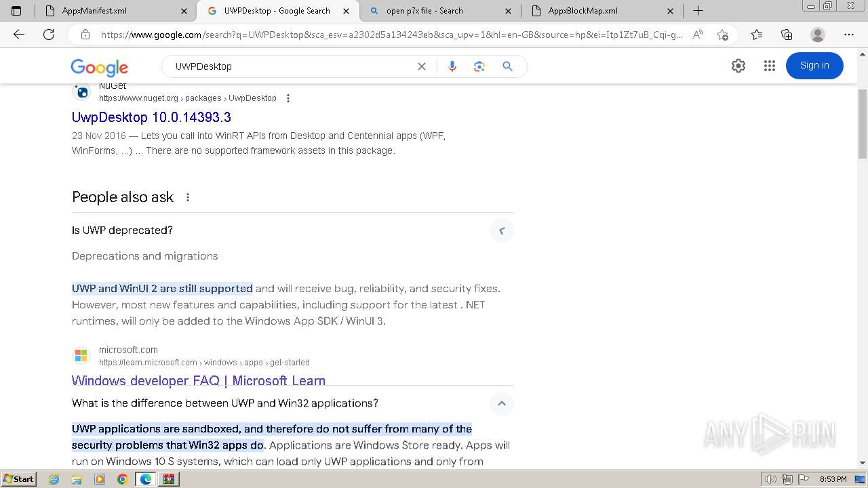Click the browser address bar
The image size is (868, 488).
click(x=391, y=35)
